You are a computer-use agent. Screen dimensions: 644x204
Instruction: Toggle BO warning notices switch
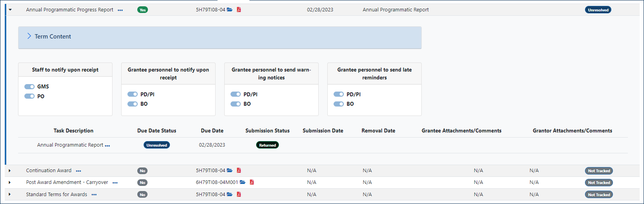236,104
